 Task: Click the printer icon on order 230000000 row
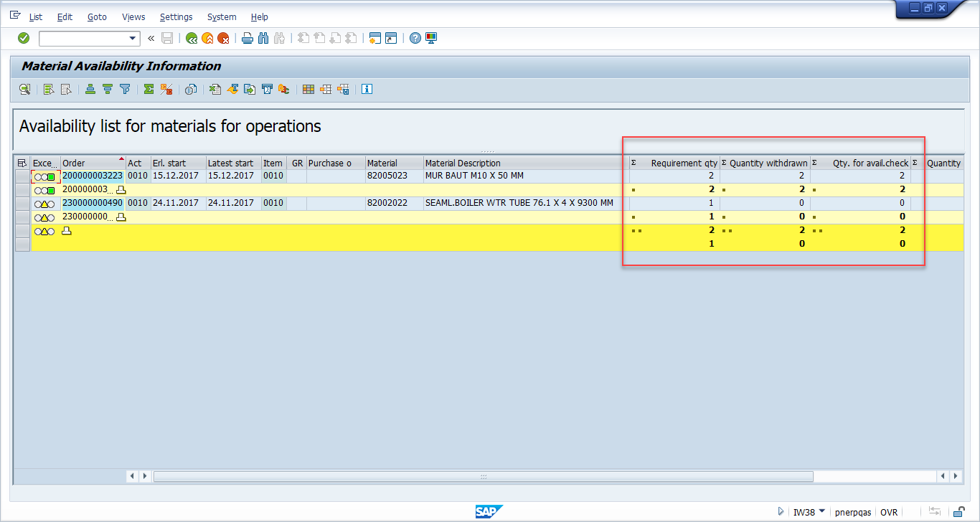121,217
